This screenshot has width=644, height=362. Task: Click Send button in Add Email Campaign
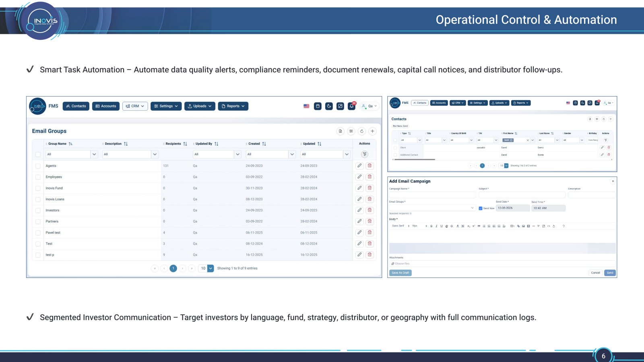[x=610, y=273]
